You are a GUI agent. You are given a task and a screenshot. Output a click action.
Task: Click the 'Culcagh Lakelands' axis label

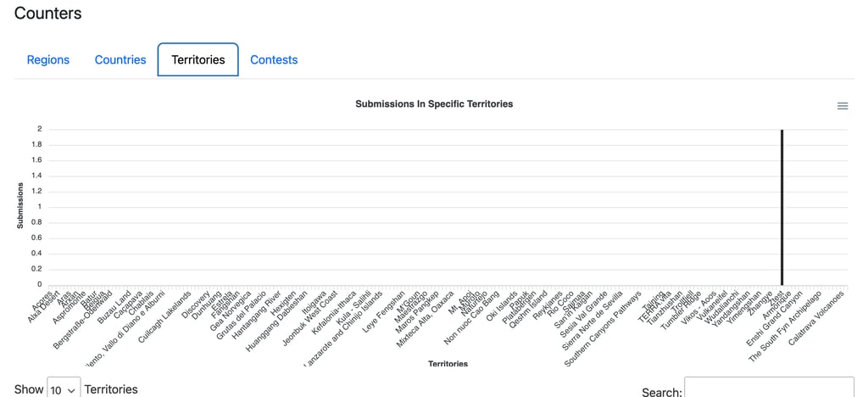pos(164,317)
